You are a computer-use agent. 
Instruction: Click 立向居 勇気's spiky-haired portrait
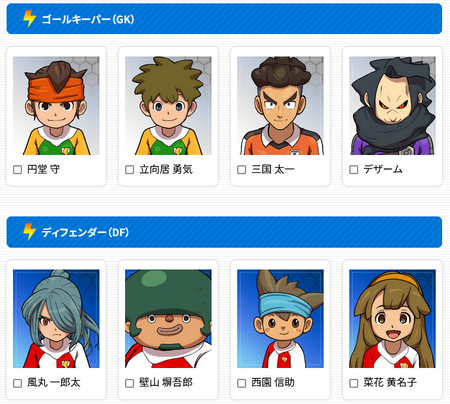coord(168,106)
